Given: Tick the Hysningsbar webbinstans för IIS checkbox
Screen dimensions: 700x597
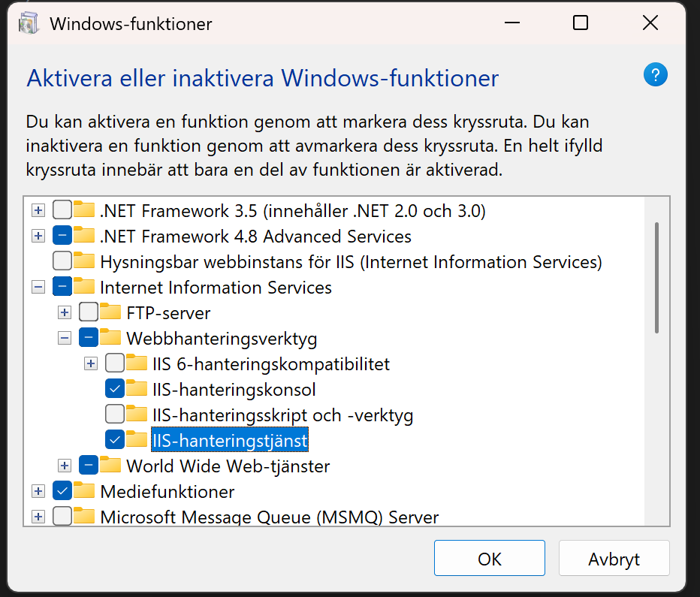Looking at the screenshot, I should coord(62,261).
